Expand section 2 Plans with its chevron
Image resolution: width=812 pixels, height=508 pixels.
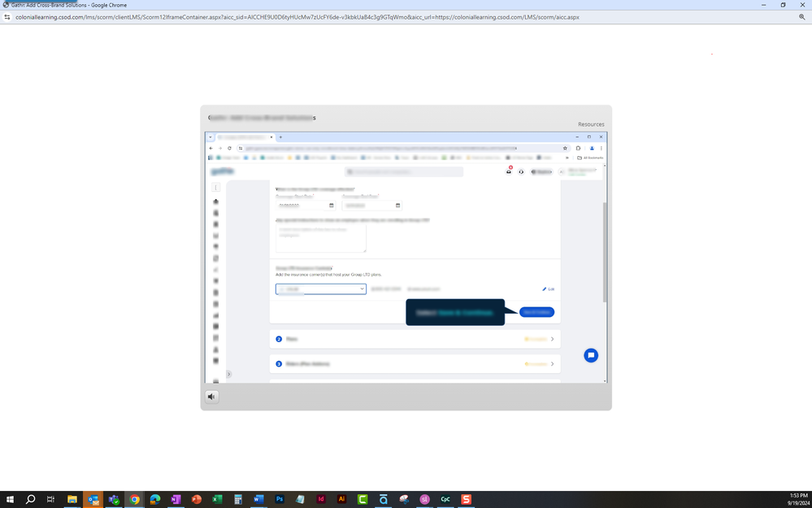point(552,339)
